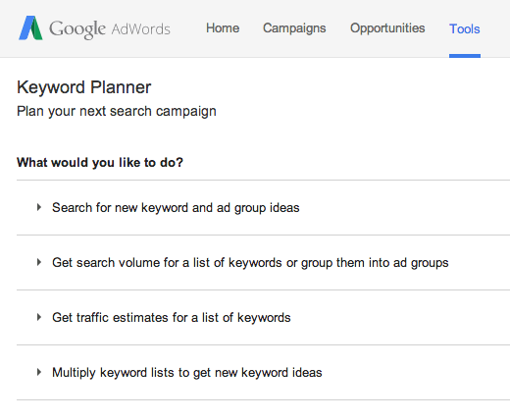Go to the Opportunities tab
510x420 pixels.
[387, 28]
